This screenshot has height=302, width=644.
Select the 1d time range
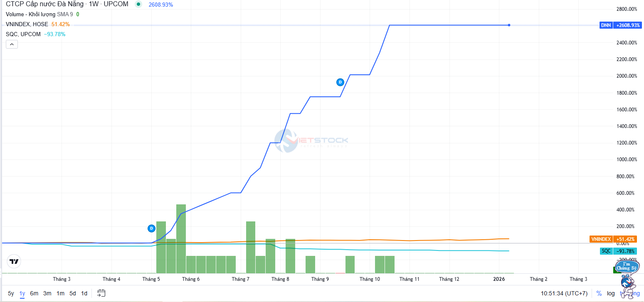pyautogui.click(x=84, y=293)
